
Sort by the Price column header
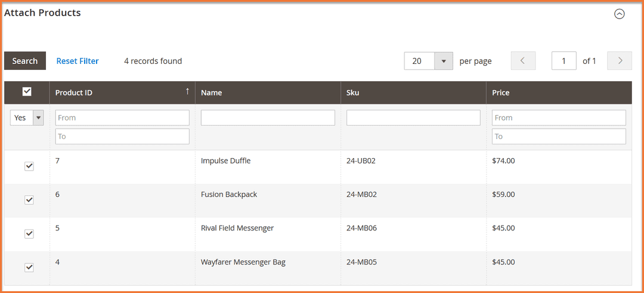[x=501, y=92]
